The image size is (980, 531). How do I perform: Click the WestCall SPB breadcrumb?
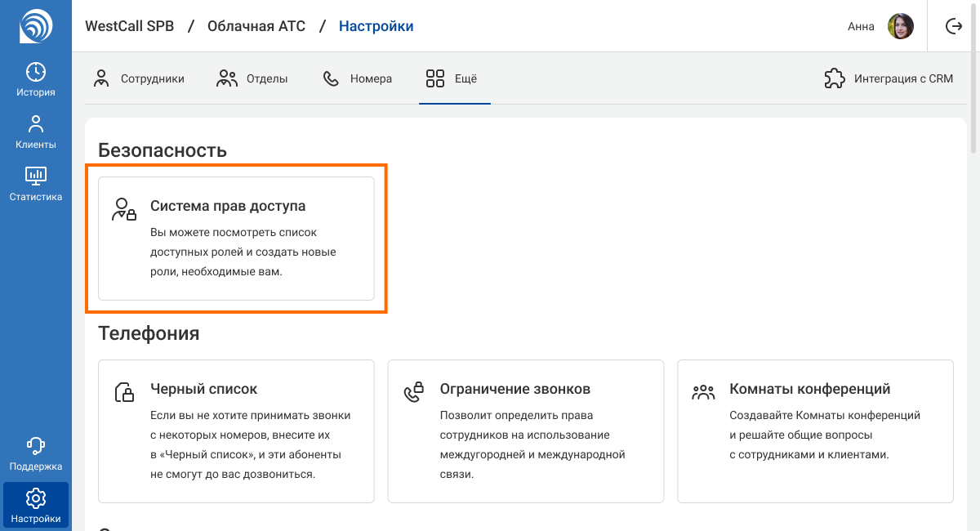[x=129, y=26]
